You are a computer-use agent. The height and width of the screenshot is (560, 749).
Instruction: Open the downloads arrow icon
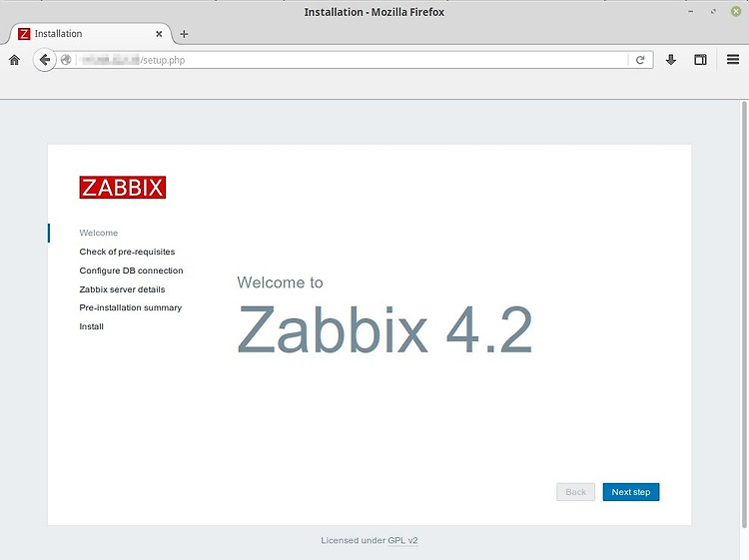tap(671, 60)
